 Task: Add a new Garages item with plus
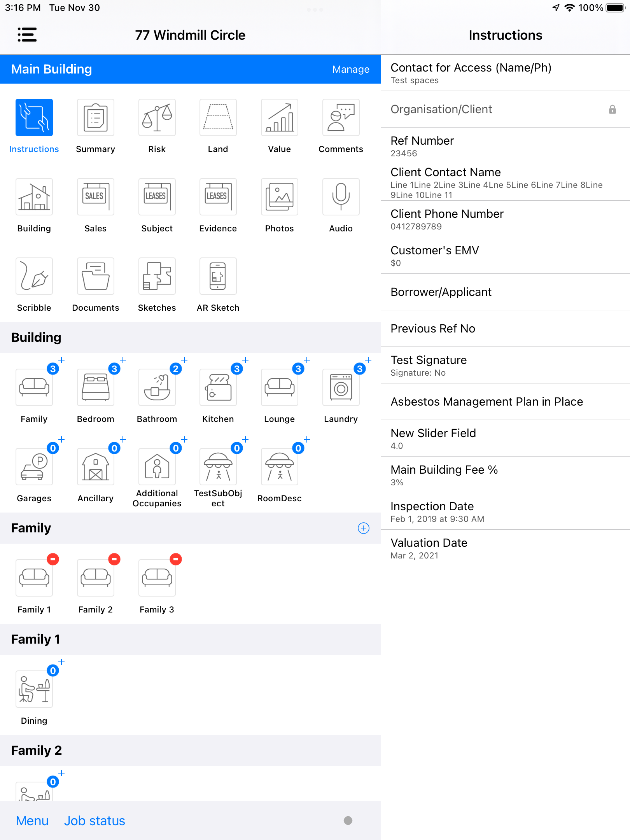coord(61,439)
